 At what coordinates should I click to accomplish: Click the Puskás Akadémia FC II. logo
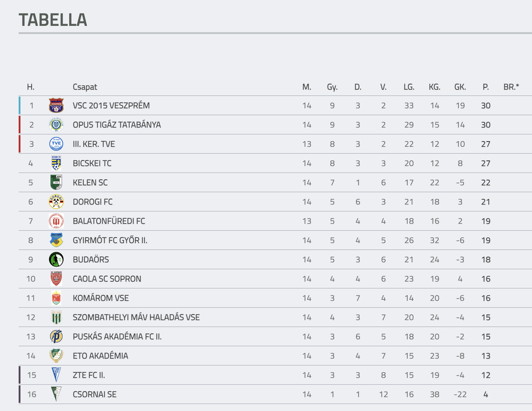(56, 336)
